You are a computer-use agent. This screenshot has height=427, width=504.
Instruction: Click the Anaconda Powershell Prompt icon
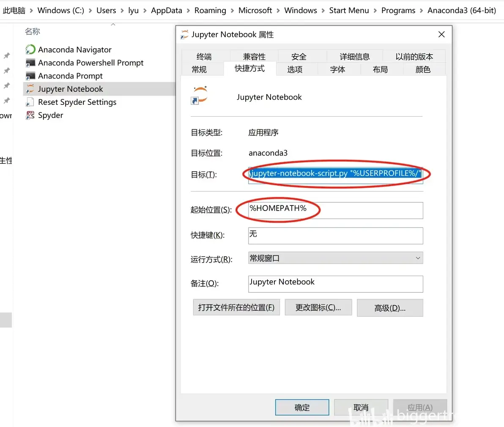pyautogui.click(x=30, y=63)
